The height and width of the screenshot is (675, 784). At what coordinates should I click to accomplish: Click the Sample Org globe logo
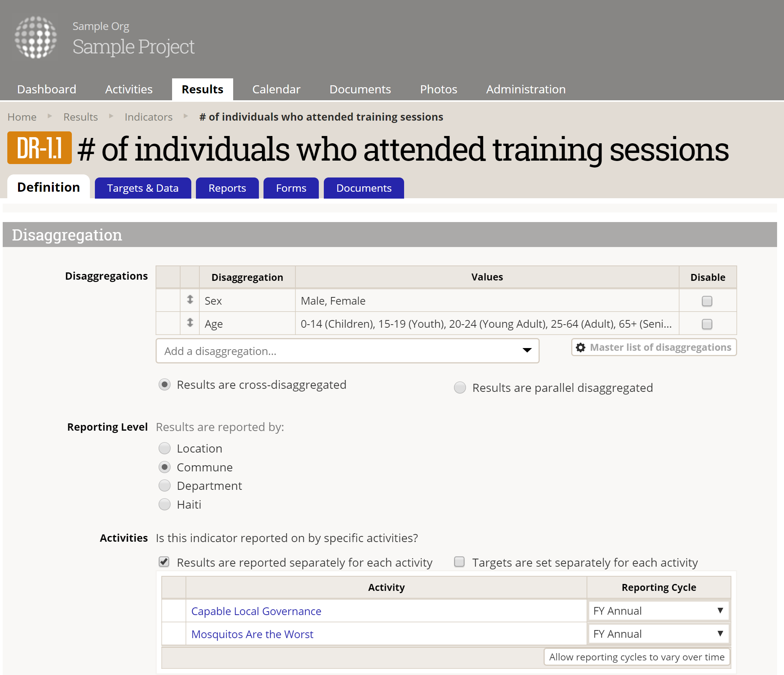[x=36, y=37]
